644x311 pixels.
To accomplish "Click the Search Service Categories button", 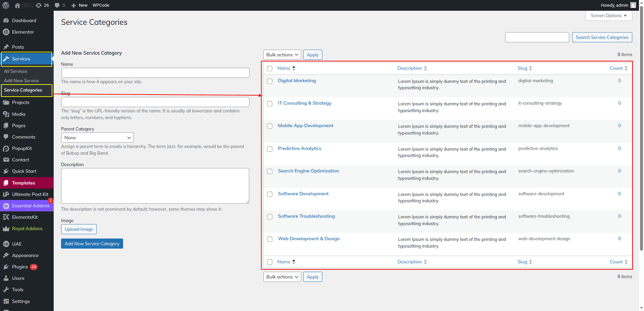I will tap(602, 37).
